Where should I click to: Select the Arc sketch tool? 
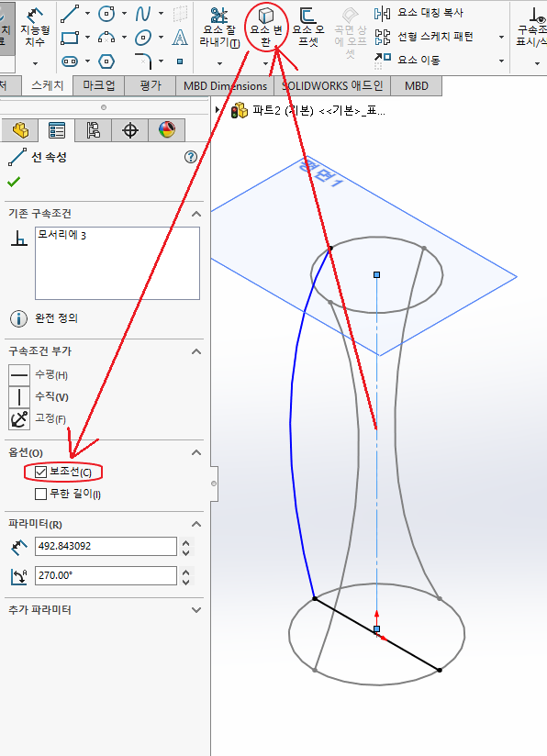(x=106, y=37)
